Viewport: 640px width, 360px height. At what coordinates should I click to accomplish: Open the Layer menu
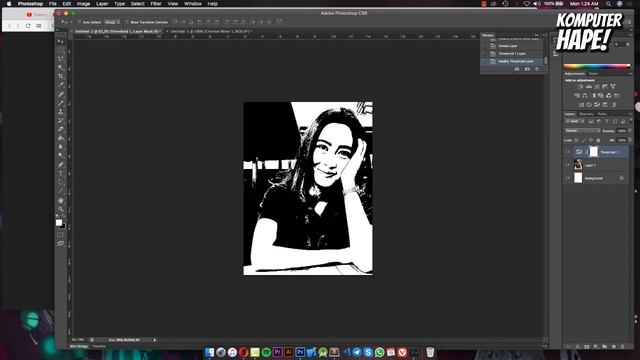tap(102, 4)
